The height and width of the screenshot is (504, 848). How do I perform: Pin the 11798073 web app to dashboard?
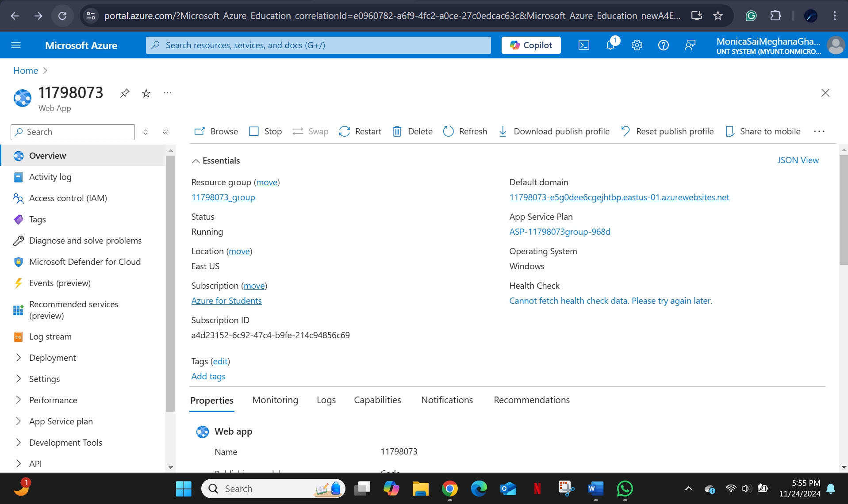(x=125, y=93)
